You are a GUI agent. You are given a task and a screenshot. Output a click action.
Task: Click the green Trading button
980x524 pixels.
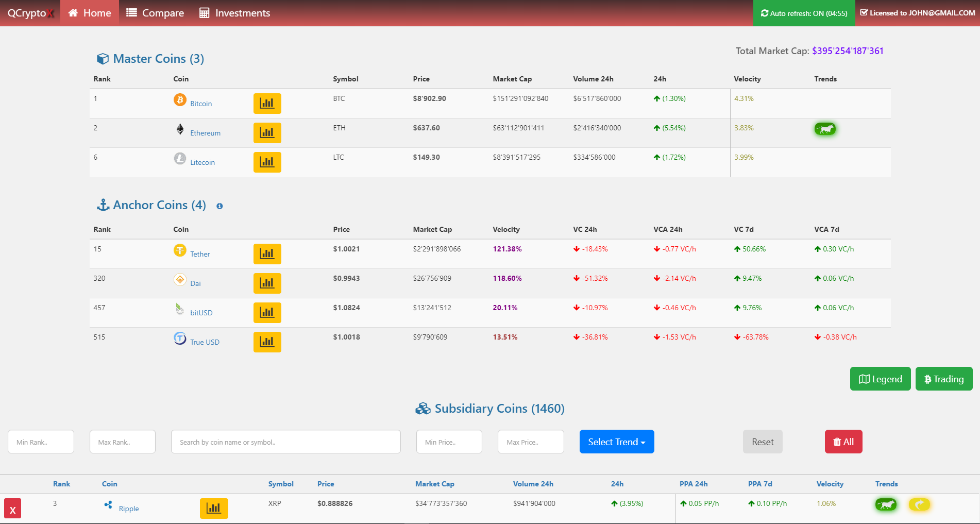tap(943, 379)
